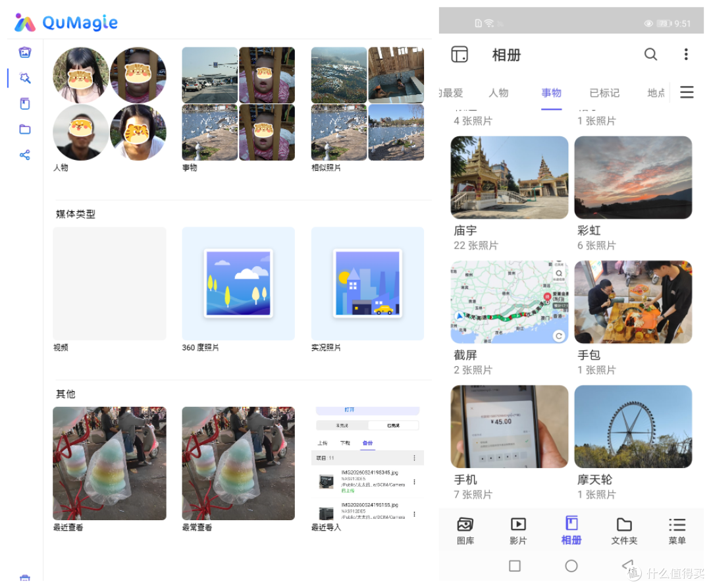Switch to the 已标记 tab

pyautogui.click(x=604, y=93)
